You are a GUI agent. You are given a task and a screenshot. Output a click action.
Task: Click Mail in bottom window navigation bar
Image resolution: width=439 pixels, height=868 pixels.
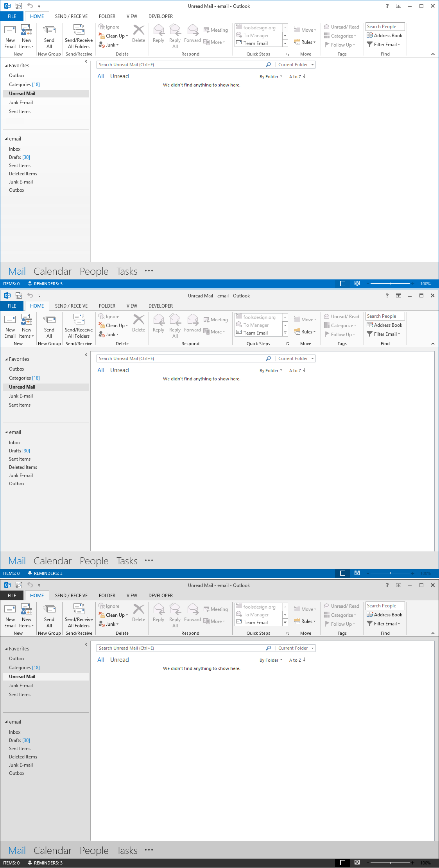coord(17,850)
